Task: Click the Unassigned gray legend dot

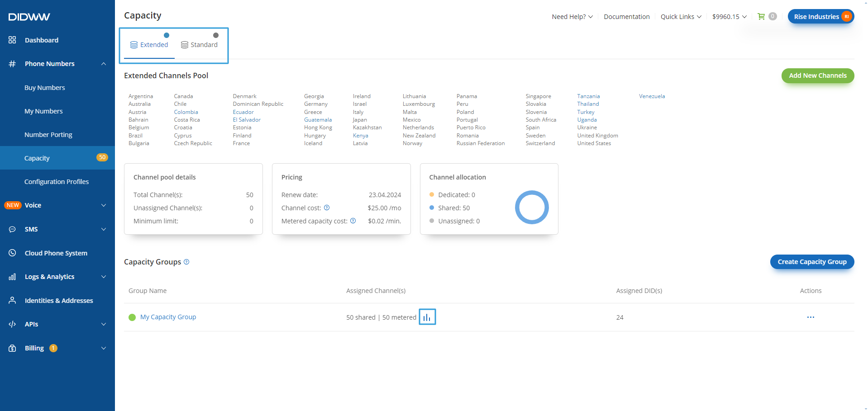Action: tap(432, 221)
